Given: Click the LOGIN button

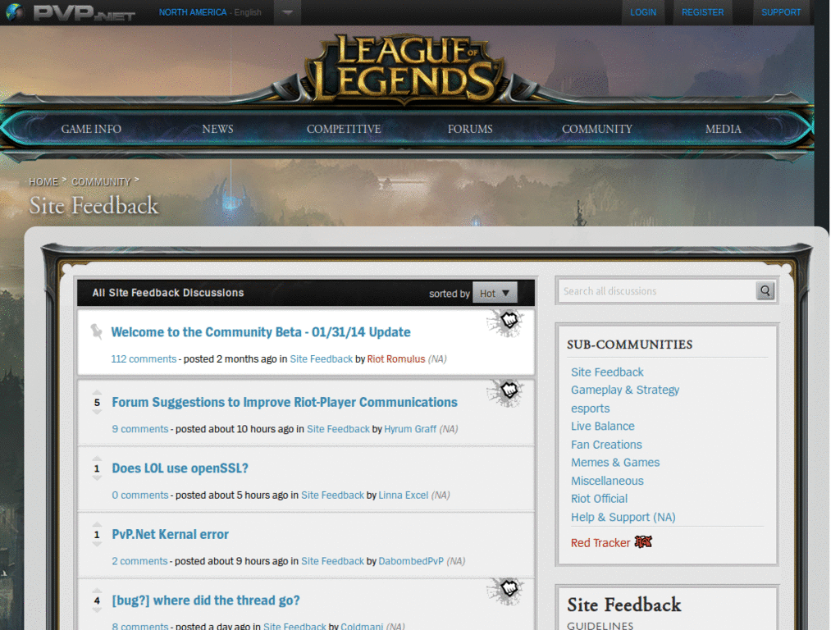Looking at the screenshot, I should click(643, 12).
